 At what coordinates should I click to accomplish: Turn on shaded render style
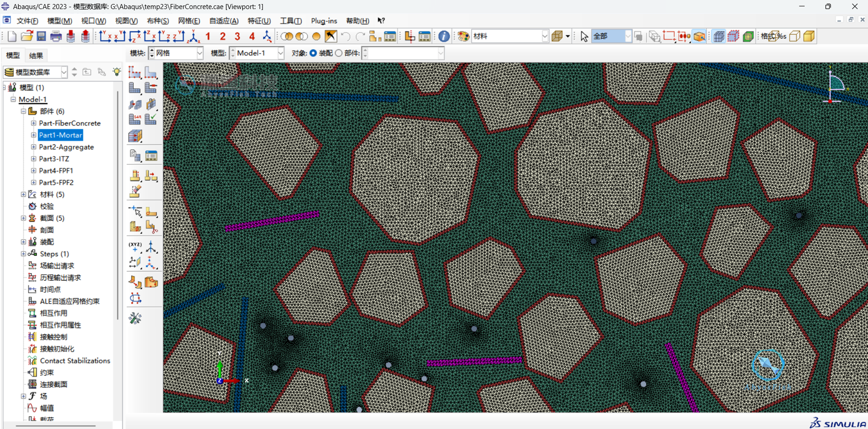coord(809,36)
